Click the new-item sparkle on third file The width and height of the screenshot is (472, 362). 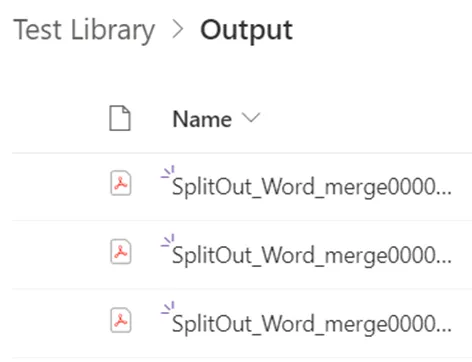(x=168, y=309)
